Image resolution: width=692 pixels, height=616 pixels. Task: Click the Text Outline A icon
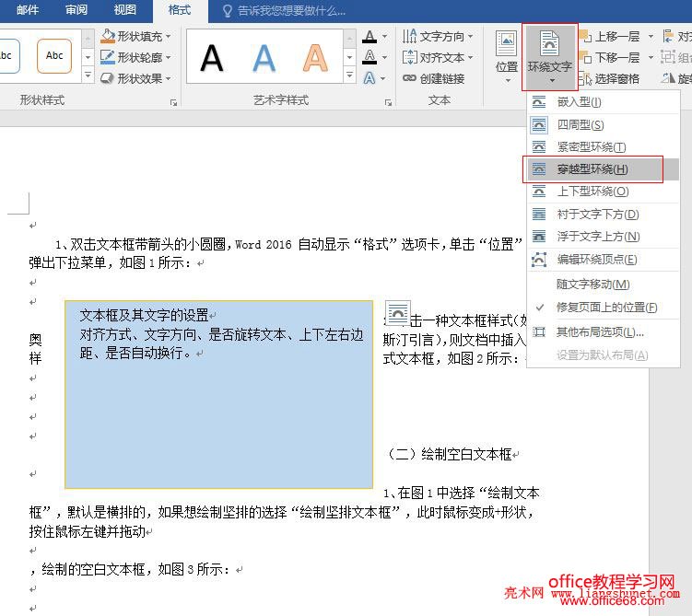pyautogui.click(x=369, y=57)
